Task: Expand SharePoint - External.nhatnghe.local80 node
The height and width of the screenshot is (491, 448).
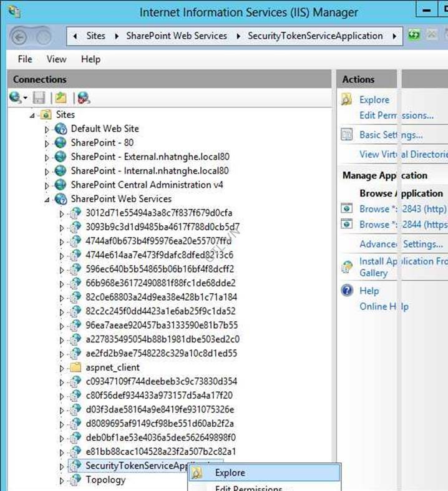Action: coord(47,157)
